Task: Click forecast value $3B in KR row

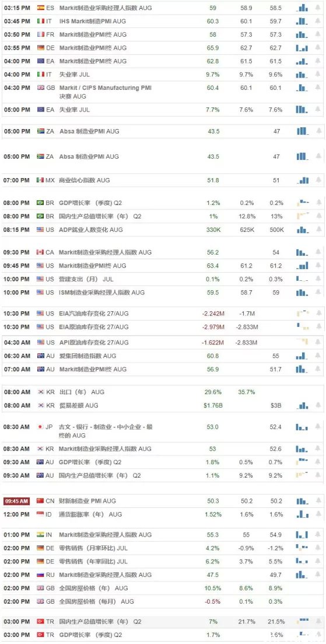Action: point(276,405)
